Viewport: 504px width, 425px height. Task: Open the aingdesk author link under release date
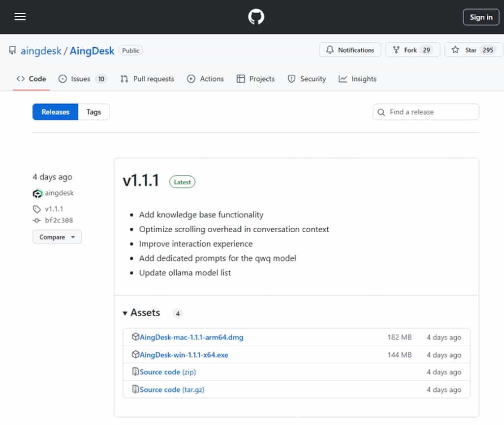pos(59,193)
